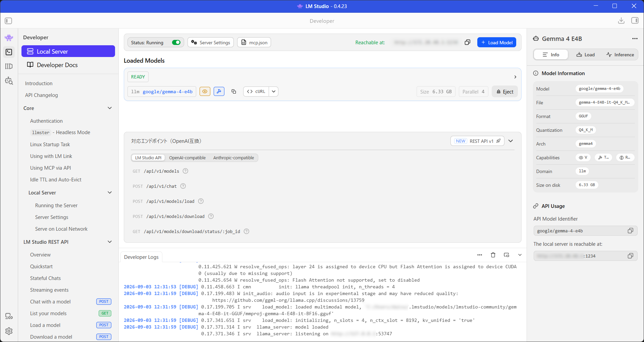Select the Info tab in model panel
The width and height of the screenshot is (644, 342).
(551, 55)
